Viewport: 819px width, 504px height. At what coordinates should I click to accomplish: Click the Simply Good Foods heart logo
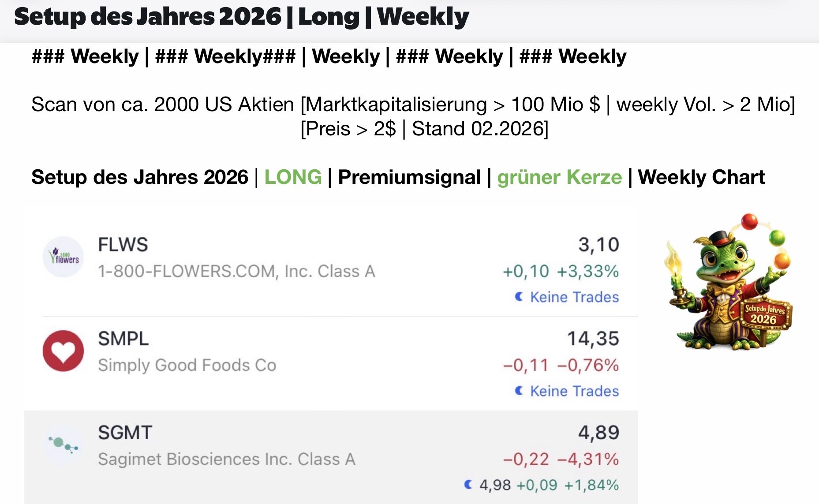pyautogui.click(x=64, y=351)
